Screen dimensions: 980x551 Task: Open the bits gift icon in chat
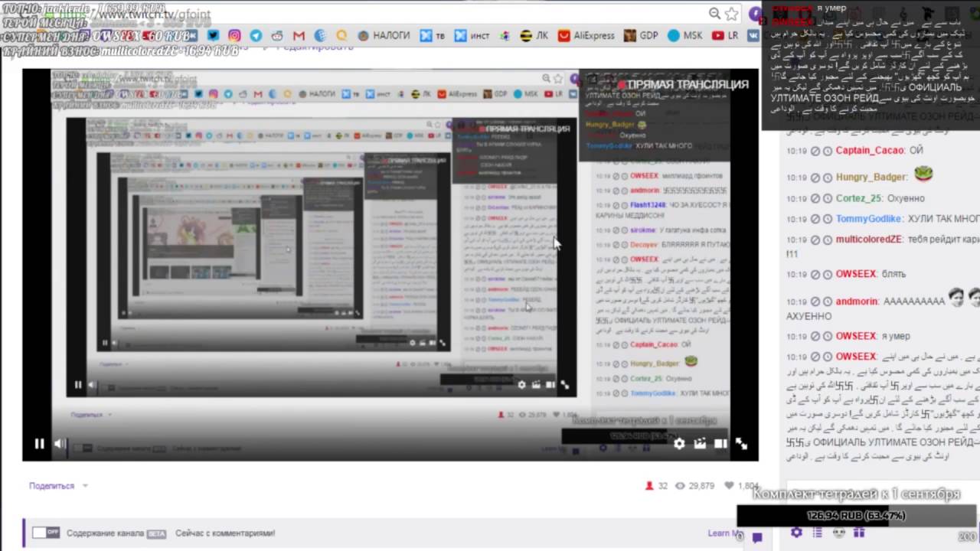click(x=859, y=533)
